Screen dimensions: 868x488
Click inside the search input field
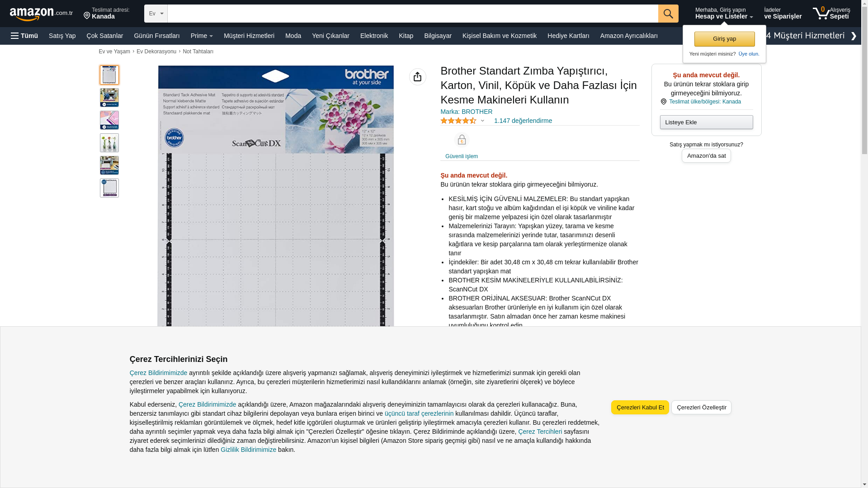412,14
